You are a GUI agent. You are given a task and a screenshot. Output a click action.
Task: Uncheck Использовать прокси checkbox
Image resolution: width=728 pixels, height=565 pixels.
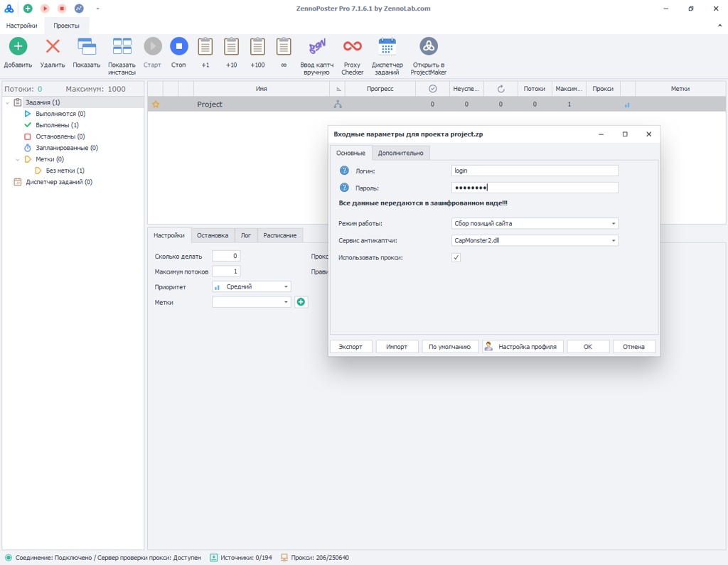pyautogui.click(x=456, y=257)
